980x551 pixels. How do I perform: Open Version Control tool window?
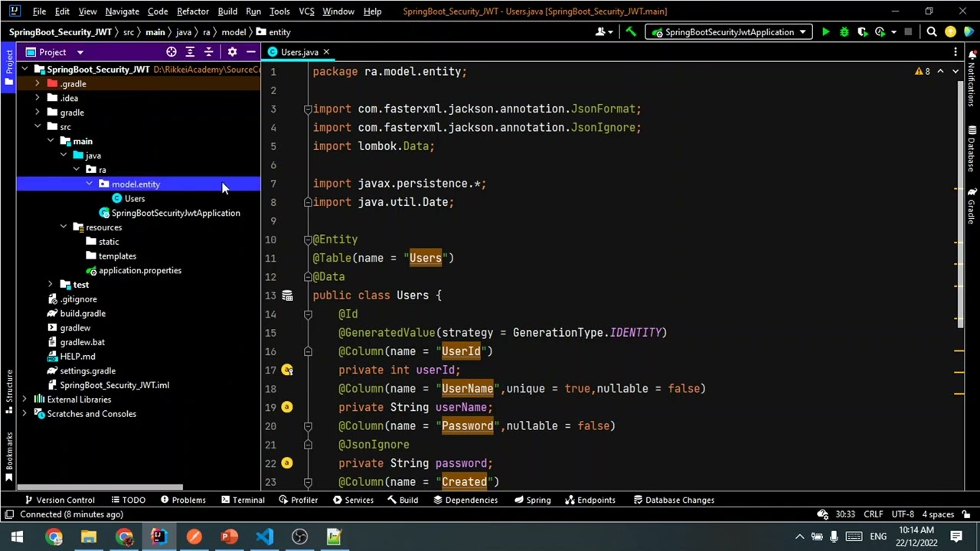click(59, 500)
